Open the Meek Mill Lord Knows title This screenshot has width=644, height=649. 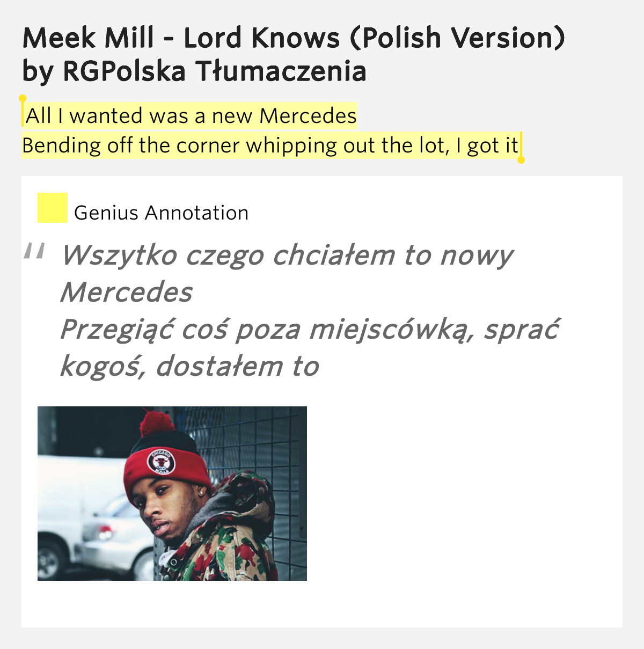point(294,38)
